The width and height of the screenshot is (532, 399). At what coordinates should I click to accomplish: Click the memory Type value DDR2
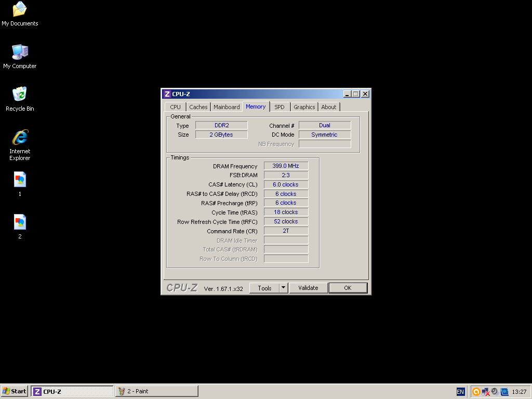click(221, 125)
